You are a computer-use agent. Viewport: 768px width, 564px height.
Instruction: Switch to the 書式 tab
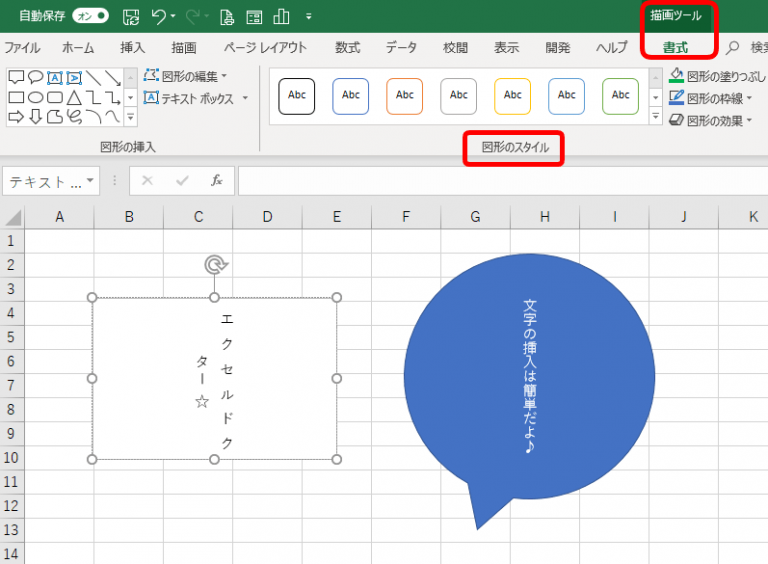(675, 47)
